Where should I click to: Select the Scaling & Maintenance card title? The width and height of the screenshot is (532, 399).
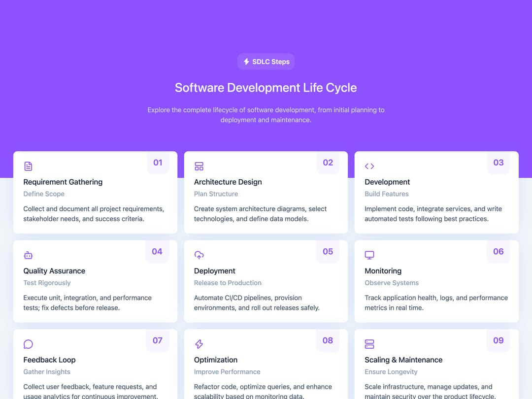pyautogui.click(x=403, y=360)
